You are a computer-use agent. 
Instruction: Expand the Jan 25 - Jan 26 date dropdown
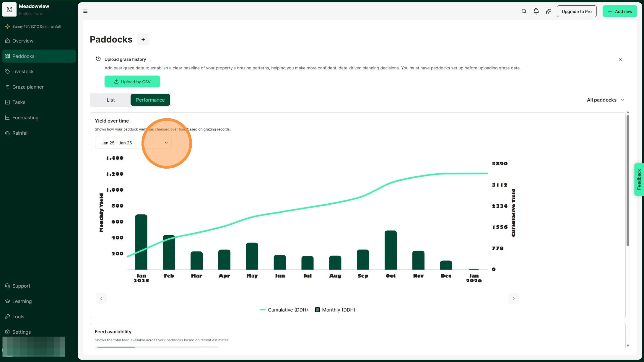133,143
